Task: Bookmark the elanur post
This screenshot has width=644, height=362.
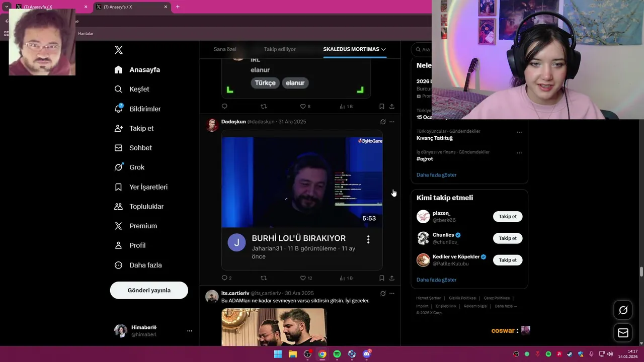Action: pyautogui.click(x=382, y=107)
